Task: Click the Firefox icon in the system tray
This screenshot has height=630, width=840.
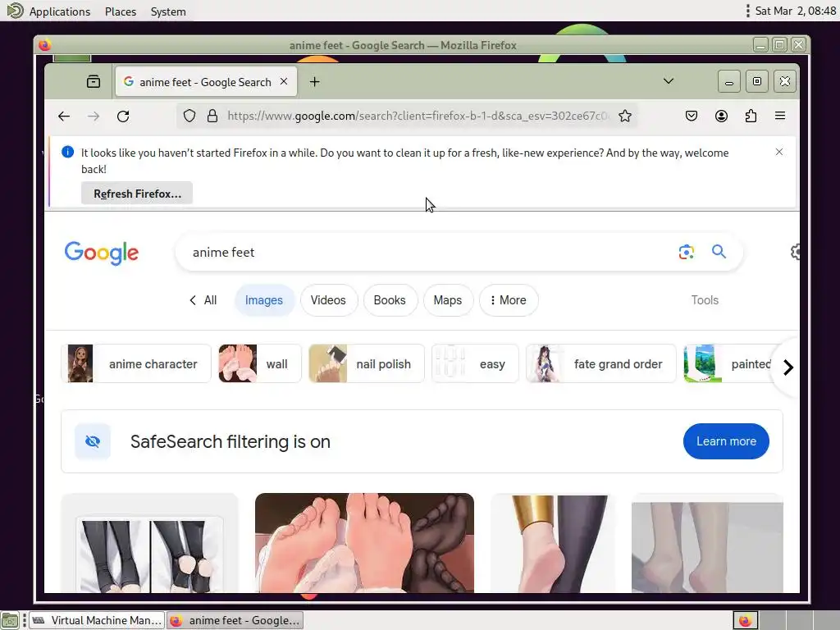Action: 745,620
